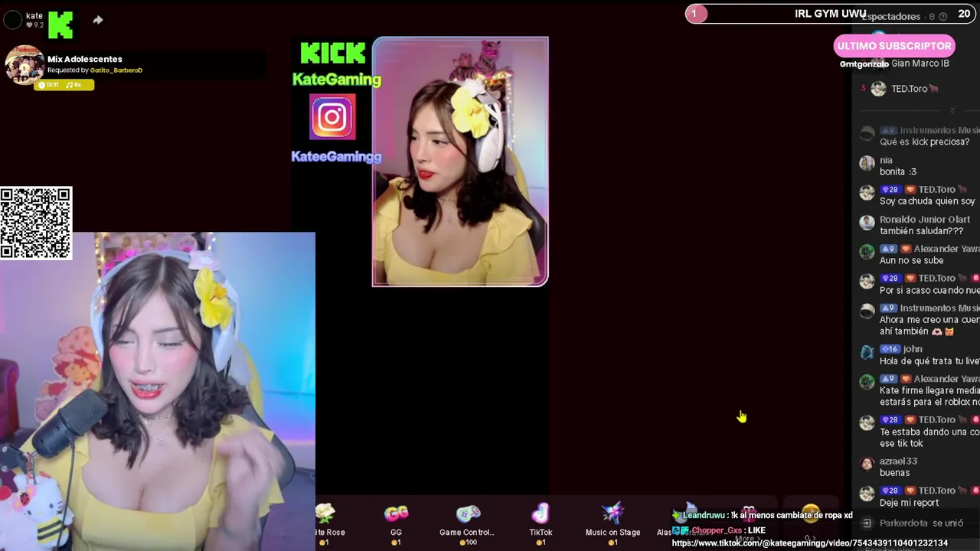
Task: Click the level 16 badge beside john
Action: coord(889,349)
